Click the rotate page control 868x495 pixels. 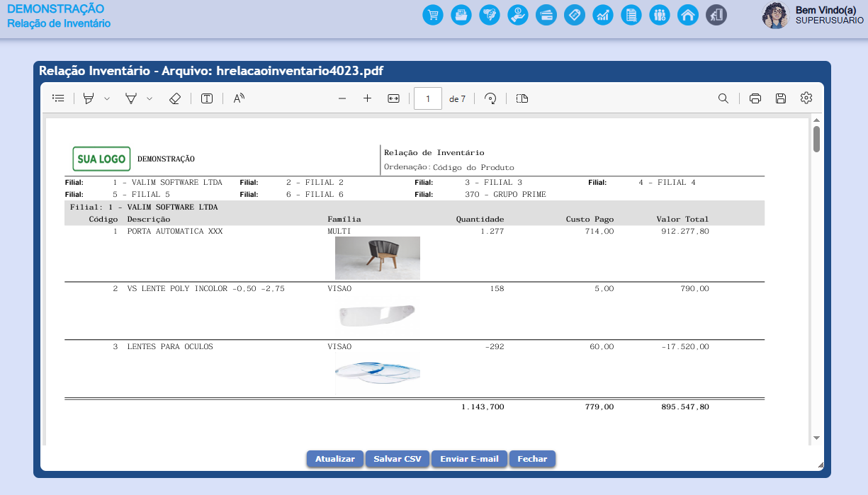[x=490, y=98]
